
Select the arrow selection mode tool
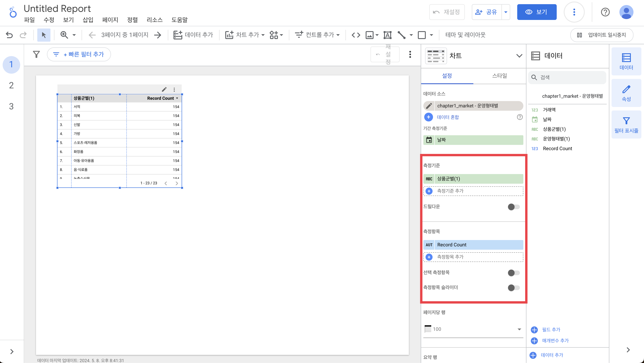pyautogui.click(x=44, y=35)
